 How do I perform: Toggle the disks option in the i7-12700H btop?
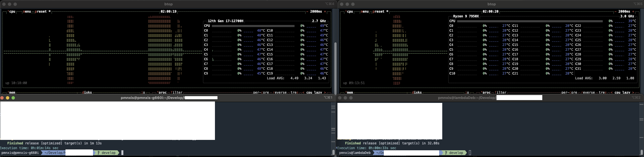click(87, 92)
